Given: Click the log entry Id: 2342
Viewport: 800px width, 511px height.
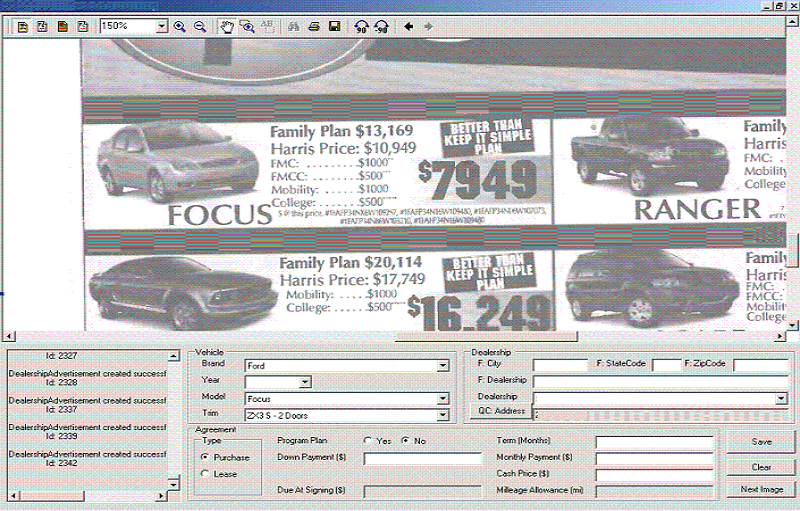Looking at the screenshot, I should 61,463.
